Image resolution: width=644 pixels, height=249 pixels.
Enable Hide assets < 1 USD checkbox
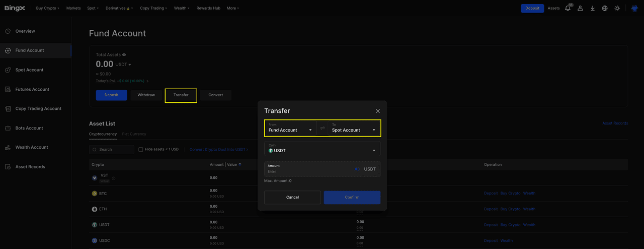(x=141, y=150)
